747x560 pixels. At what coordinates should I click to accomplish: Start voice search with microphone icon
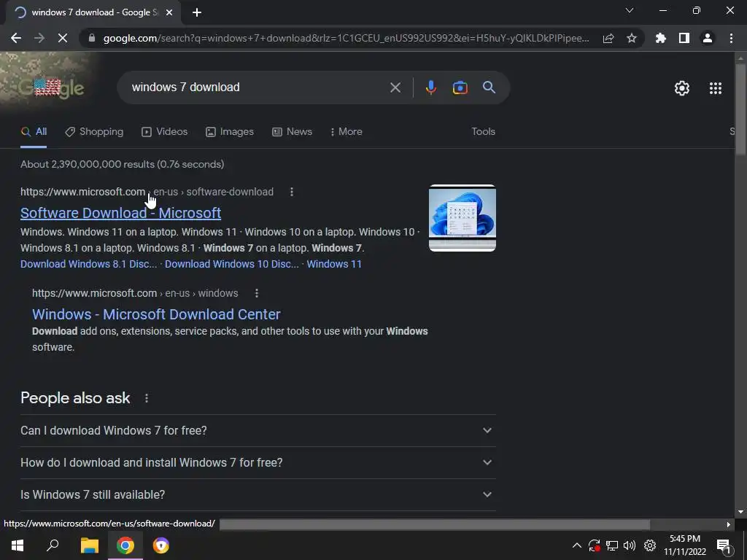pos(430,87)
